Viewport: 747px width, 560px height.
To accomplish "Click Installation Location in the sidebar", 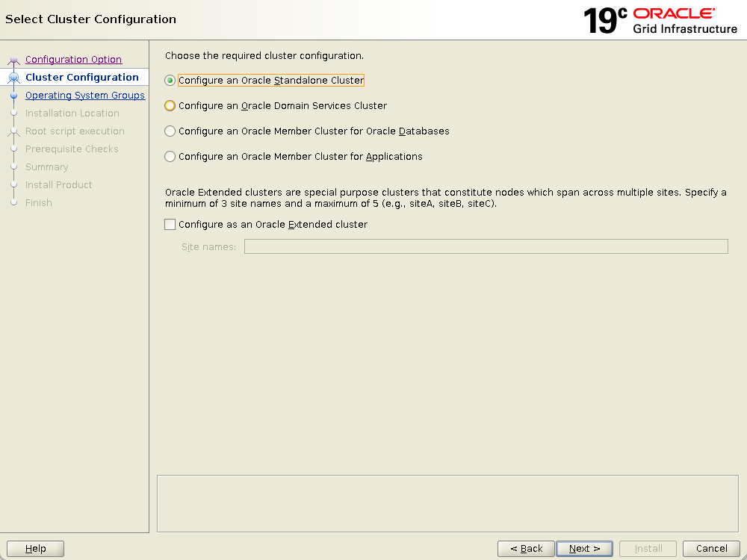I will (72, 113).
